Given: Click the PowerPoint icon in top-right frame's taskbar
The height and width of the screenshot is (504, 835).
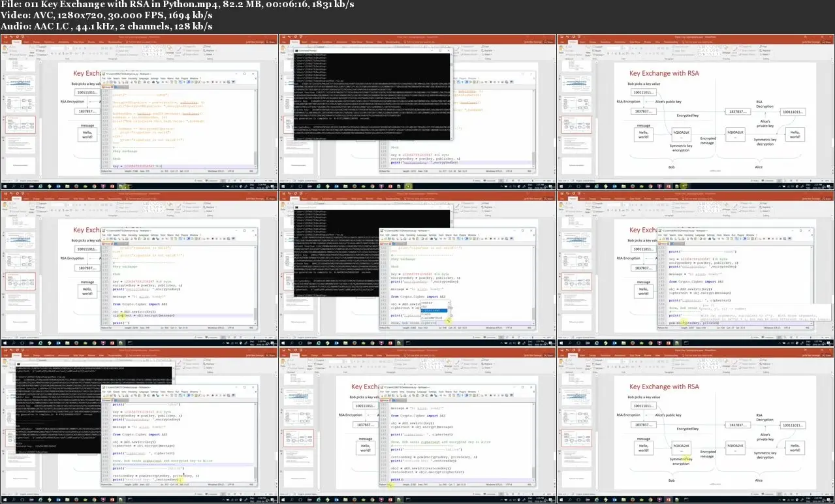Looking at the screenshot, I should click(x=668, y=186).
